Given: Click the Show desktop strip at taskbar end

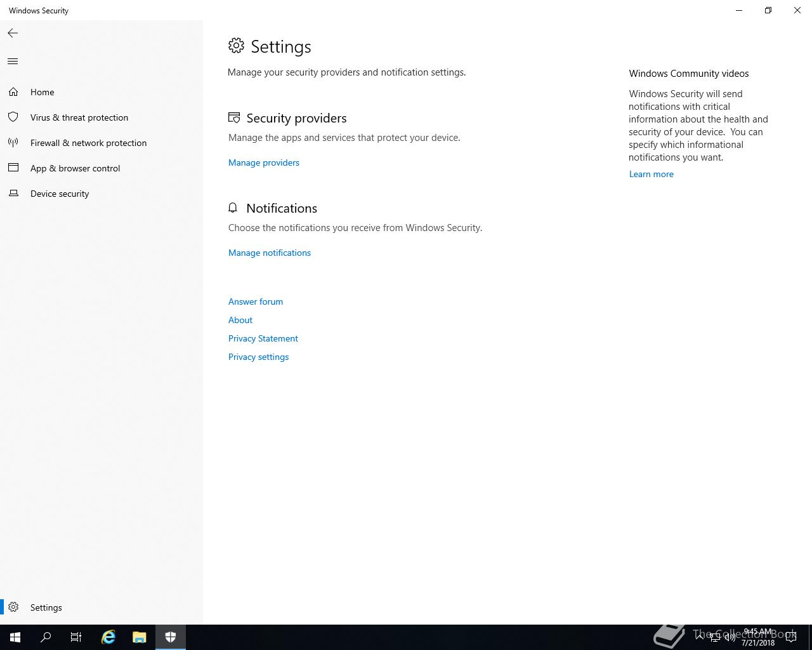Looking at the screenshot, I should (810, 637).
